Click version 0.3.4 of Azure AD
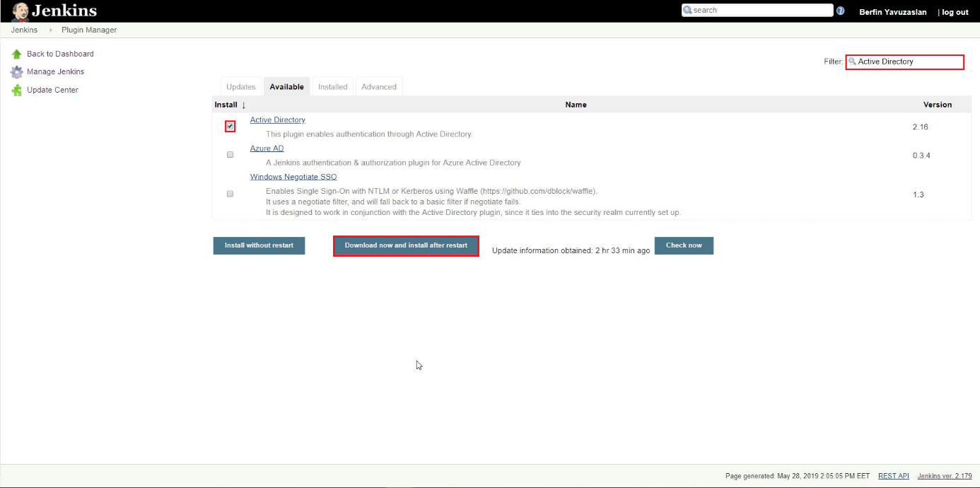The width and height of the screenshot is (980, 488). pos(921,156)
